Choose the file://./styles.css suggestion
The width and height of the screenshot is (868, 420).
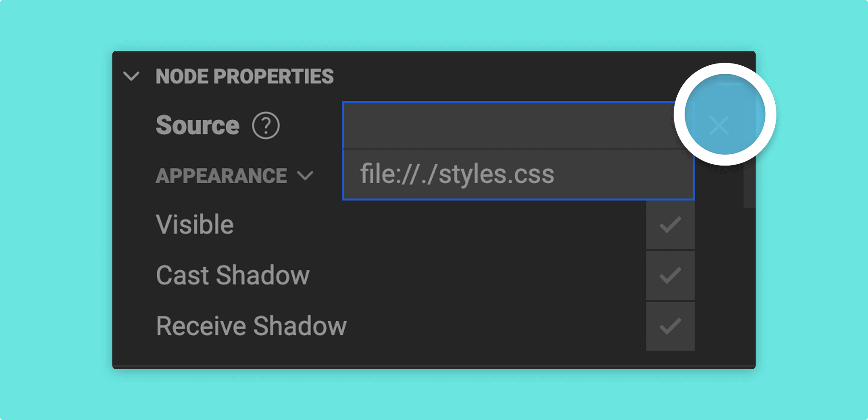pyautogui.click(x=518, y=174)
